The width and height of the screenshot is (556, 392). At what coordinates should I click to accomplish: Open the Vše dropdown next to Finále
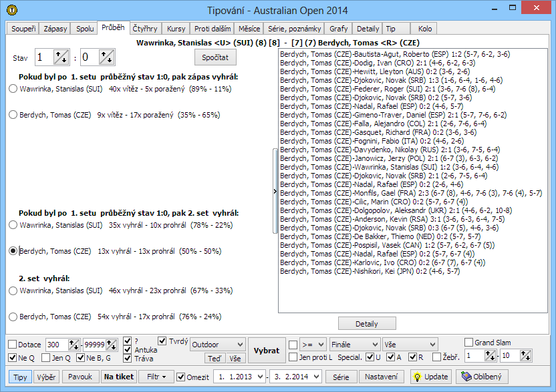[x=410, y=345]
